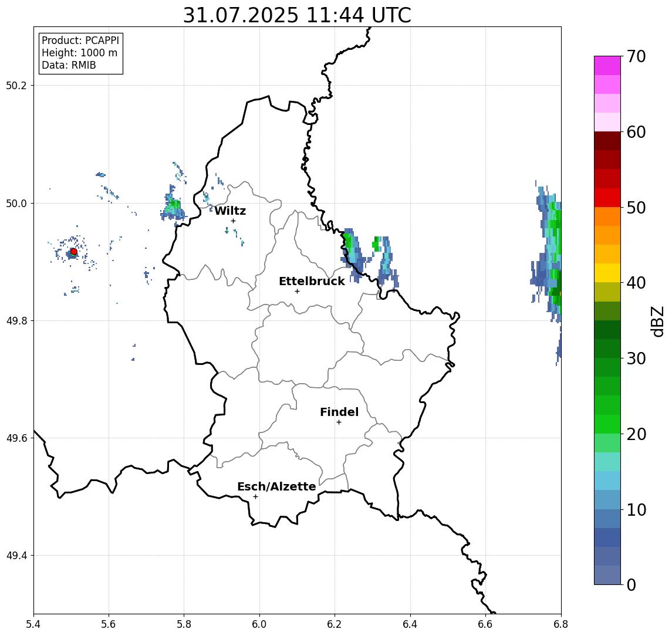The height and width of the screenshot is (636, 672).
Task: Click the latitude tick label 49.4
Action: (x=16, y=556)
